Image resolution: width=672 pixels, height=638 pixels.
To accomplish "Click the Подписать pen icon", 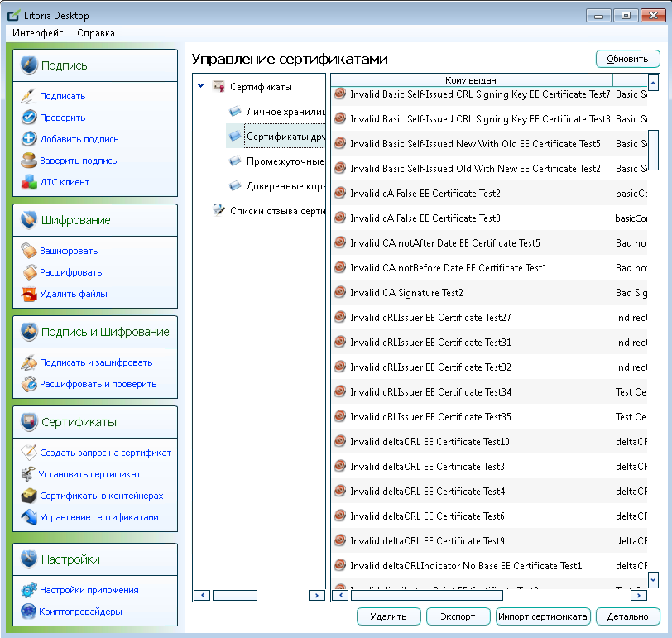I will pos(28,96).
